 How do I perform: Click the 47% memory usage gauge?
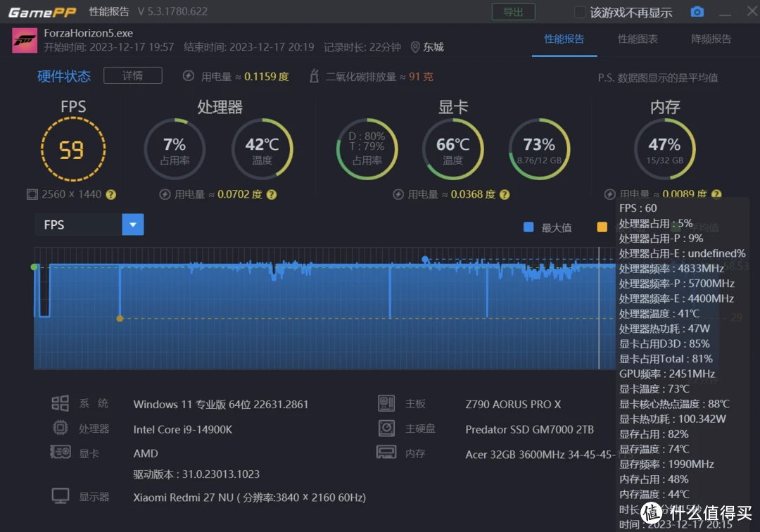[664, 149]
